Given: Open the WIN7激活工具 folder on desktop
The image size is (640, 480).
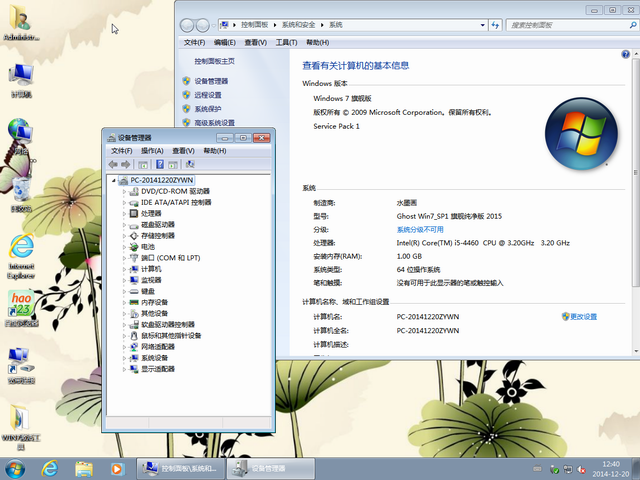Looking at the screenshot, I should (20, 427).
